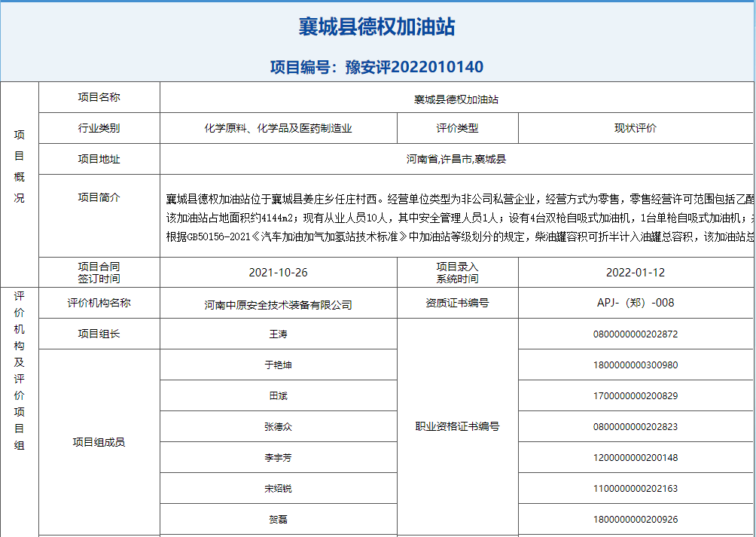Viewport: 756px width, 537px height.
Task: Select the page title 襄城县德权加油站
Action: point(376,26)
